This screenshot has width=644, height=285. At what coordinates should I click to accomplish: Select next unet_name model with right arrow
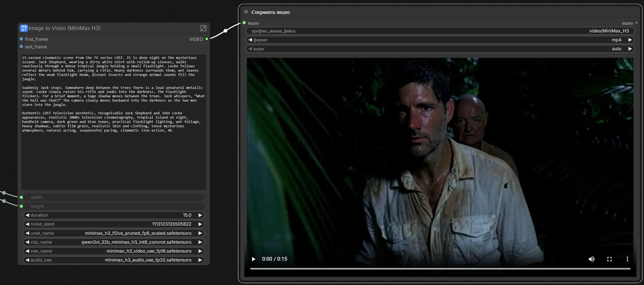click(x=201, y=233)
